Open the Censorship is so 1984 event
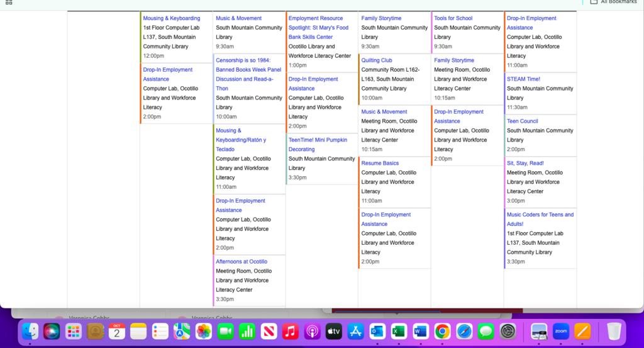 click(x=248, y=70)
